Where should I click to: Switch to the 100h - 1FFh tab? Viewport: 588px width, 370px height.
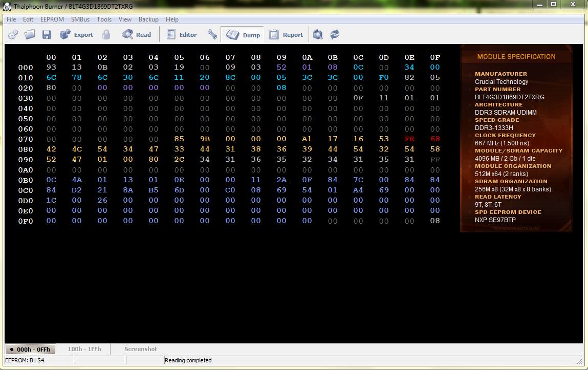pos(84,349)
